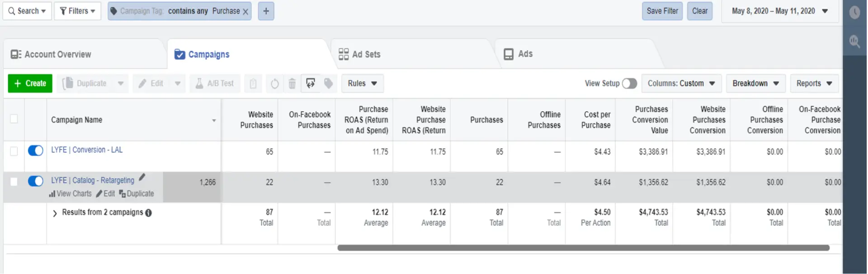
Task: Expand Results from 2 campaigns row
Action: pyautogui.click(x=55, y=213)
